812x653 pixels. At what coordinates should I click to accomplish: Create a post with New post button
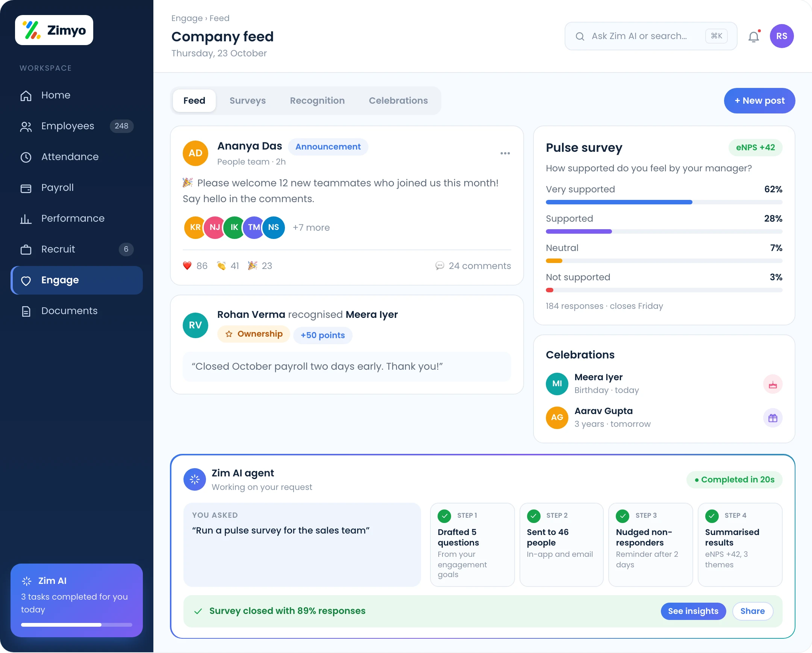tap(760, 101)
